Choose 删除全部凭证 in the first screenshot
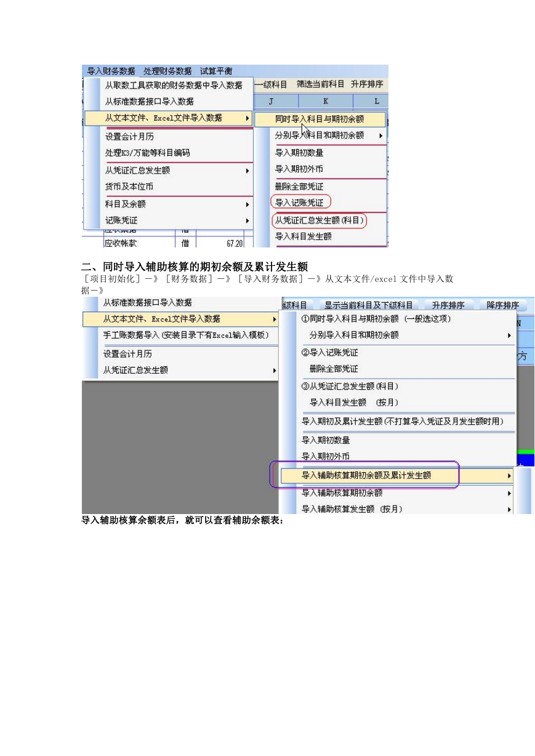535x756 pixels. pos(320,187)
